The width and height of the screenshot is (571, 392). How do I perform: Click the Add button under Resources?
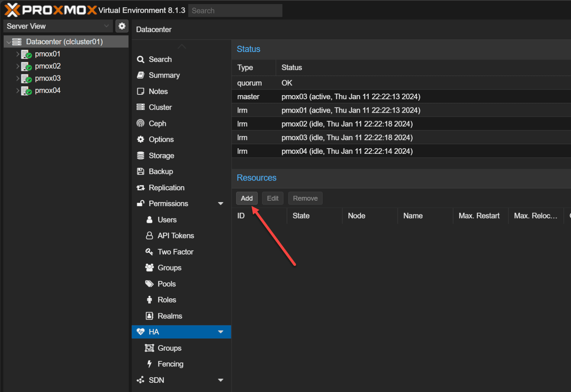[x=246, y=198]
